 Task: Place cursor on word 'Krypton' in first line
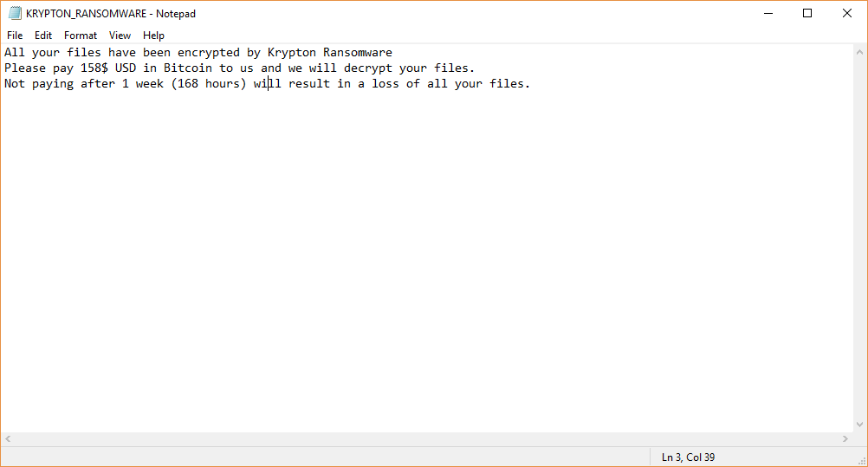pos(292,53)
